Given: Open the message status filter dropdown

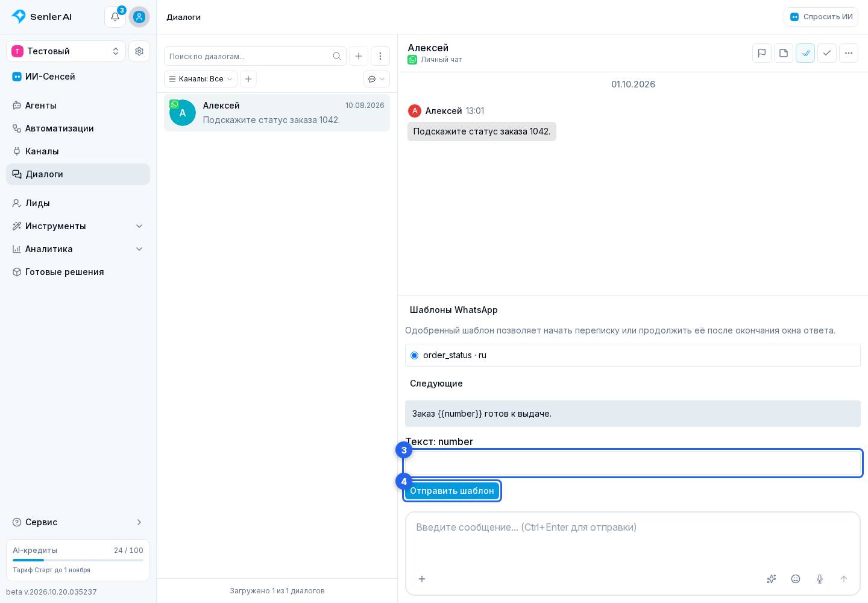Looking at the screenshot, I should click(377, 79).
